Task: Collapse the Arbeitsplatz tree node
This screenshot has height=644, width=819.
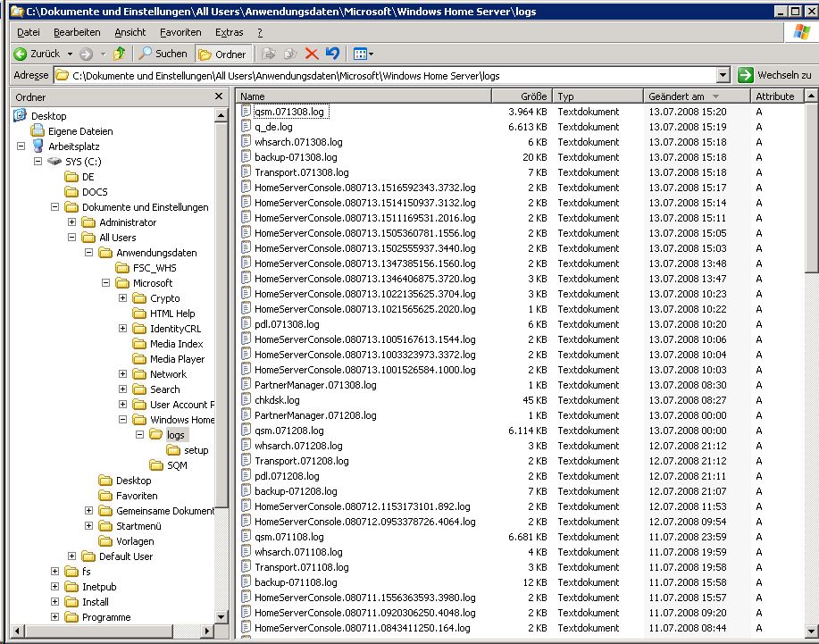Action: coord(21,146)
